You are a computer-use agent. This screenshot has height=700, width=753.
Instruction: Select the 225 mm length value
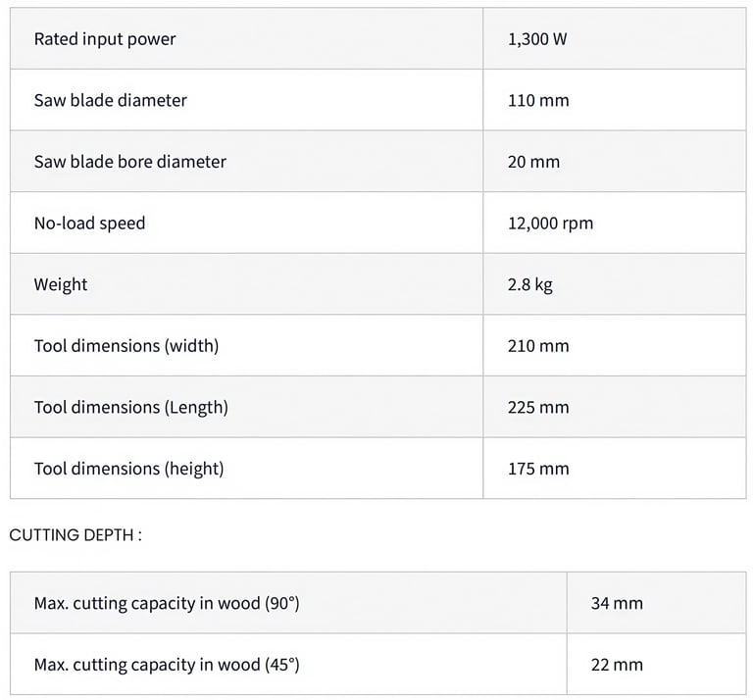(x=538, y=407)
